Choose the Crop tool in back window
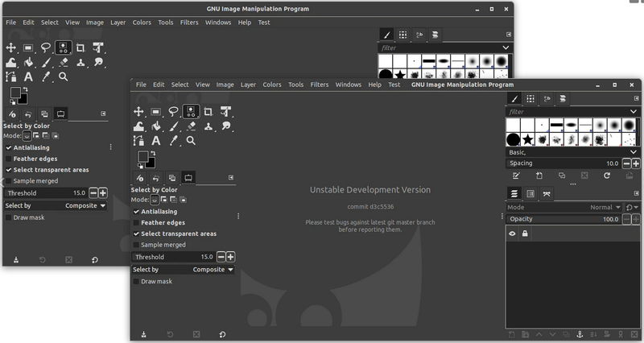Screen dimensions: 644x343 click(x=80, y=48)
